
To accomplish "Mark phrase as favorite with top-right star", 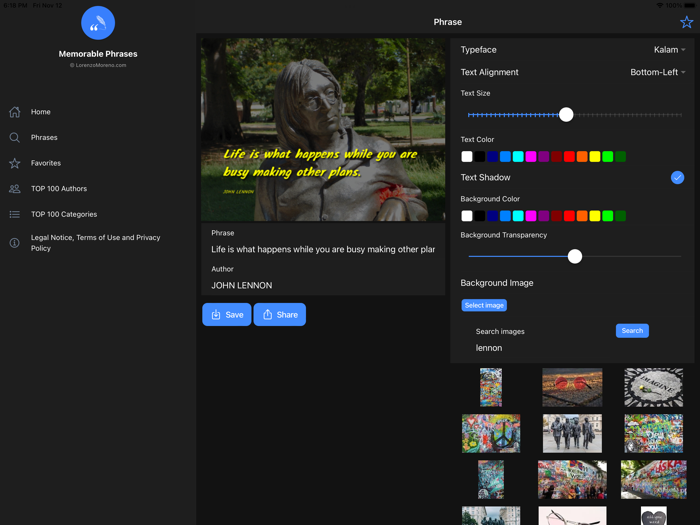I will (x=686, y=22).
